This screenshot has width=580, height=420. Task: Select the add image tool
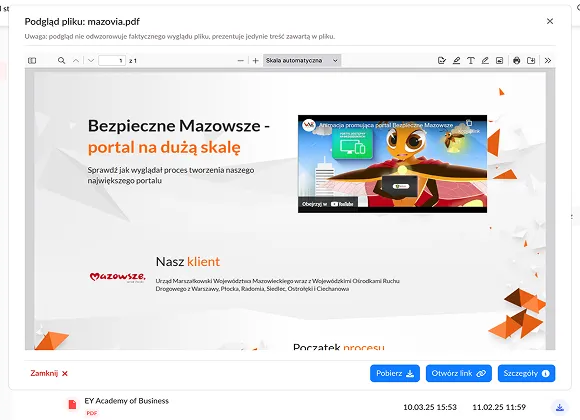point(499,60)
